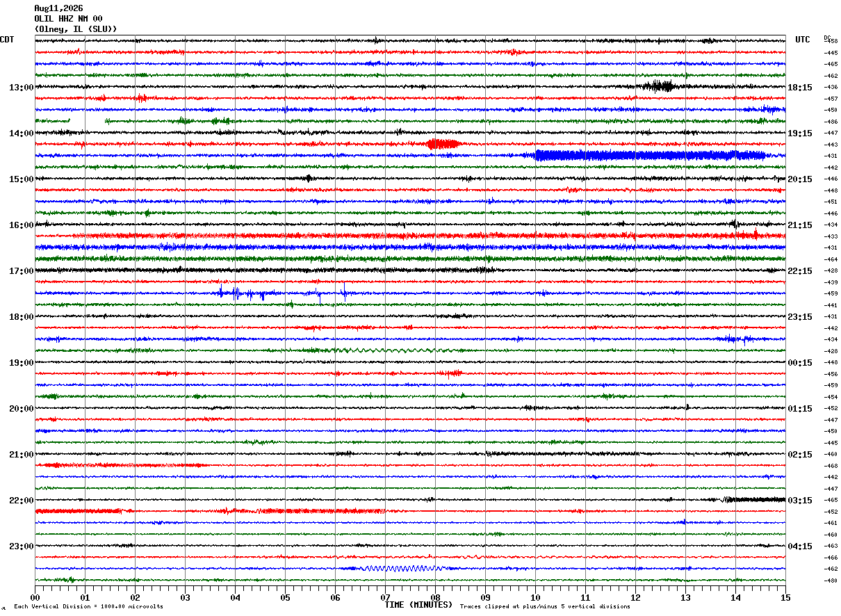This screenshot has height=616, width=841.
Task: Click the (Olney, IL (SLU)) location text
Action: point(76,29)
